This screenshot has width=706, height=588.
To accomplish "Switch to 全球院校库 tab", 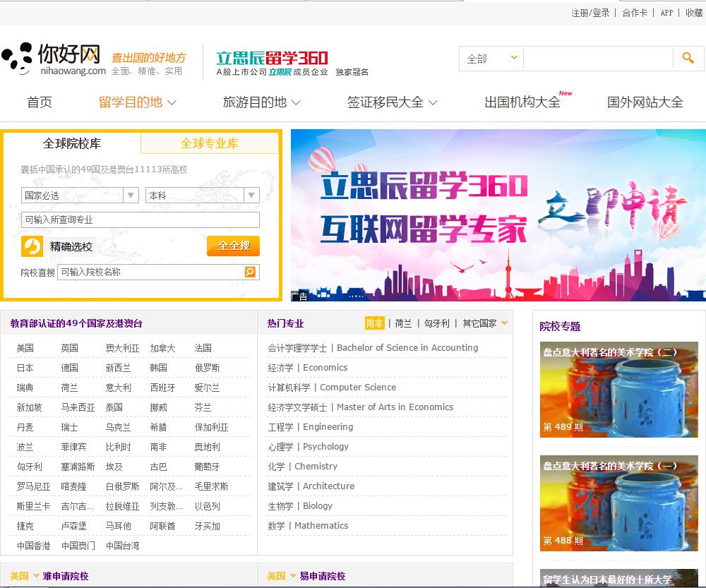I will (72, 143).
